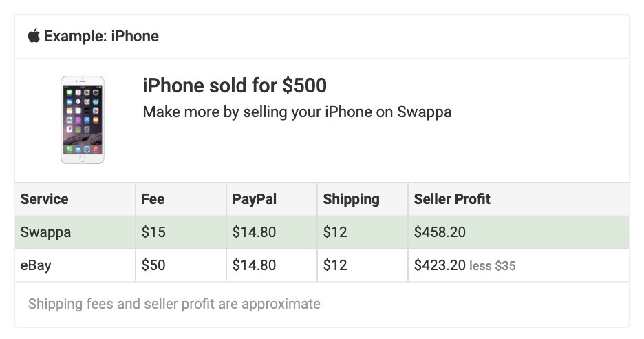Screen dimensions: 644x339
Task: Click the "iPhone sold for $500" heading
Action: (x=235, y=85)
